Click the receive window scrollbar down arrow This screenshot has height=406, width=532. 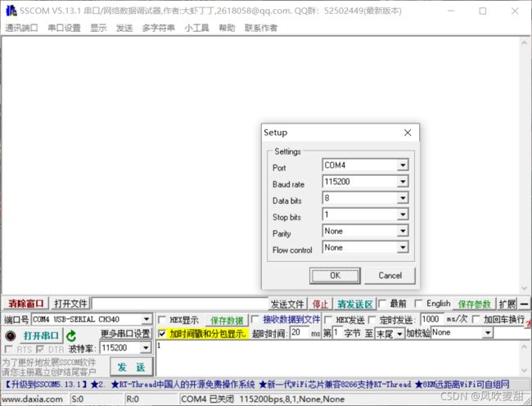pyautogui.click(x=524, y=288)
